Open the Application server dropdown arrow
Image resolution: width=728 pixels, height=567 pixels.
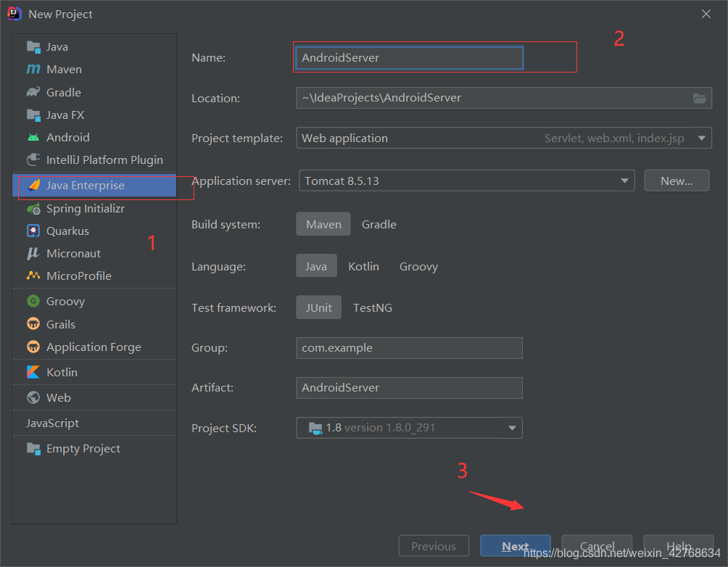[x=624, y=181]
